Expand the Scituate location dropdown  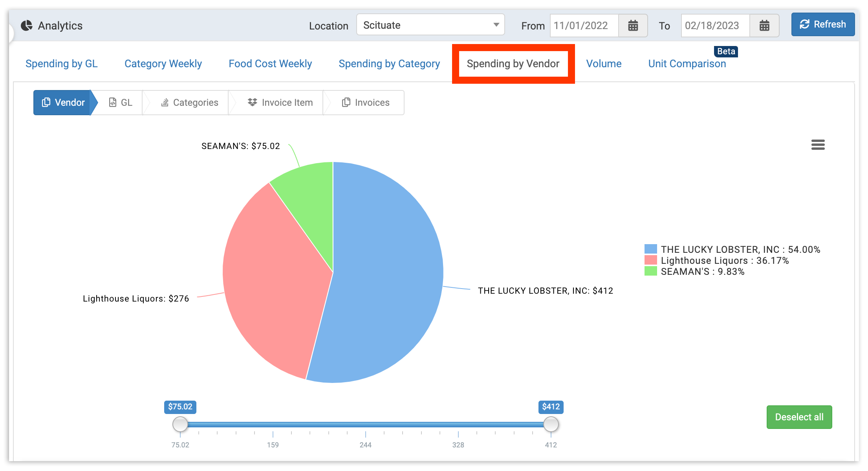pos(430,25)
